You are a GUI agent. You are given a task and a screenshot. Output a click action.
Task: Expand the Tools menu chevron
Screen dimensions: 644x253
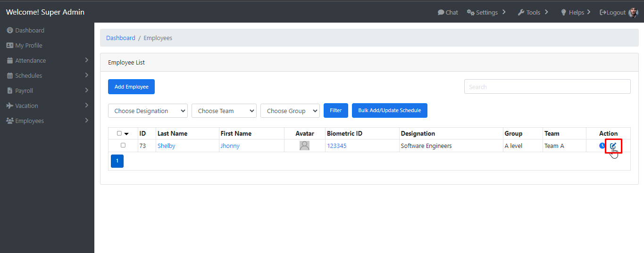click(546, 12)
